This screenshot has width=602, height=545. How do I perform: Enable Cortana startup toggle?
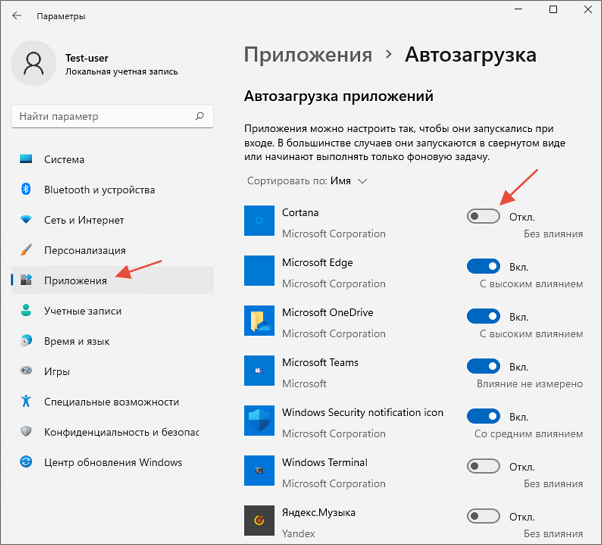[x=483, y=216]
